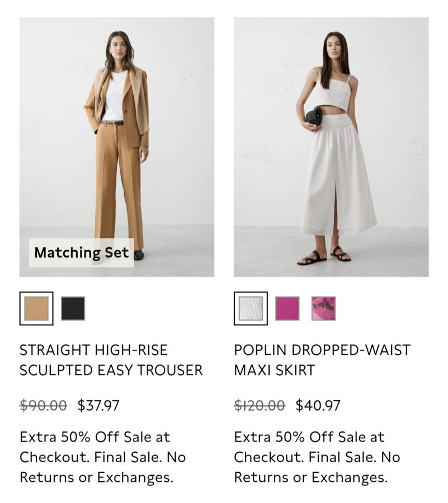Choose the pink floral print skirt swatch
This screenshot has height=503, width=448.
(x=323, y=309)
